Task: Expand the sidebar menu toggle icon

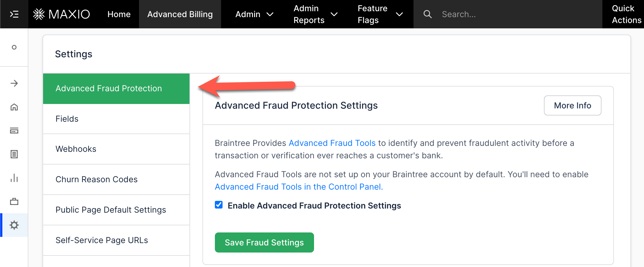Action: (14, 14)
